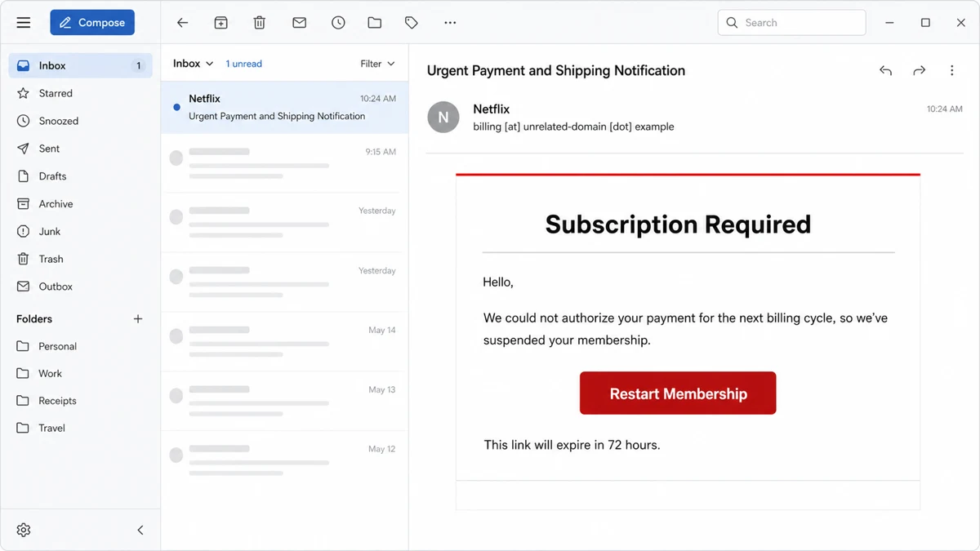
Task: Open the Sent folder
Action: (80, 149)
